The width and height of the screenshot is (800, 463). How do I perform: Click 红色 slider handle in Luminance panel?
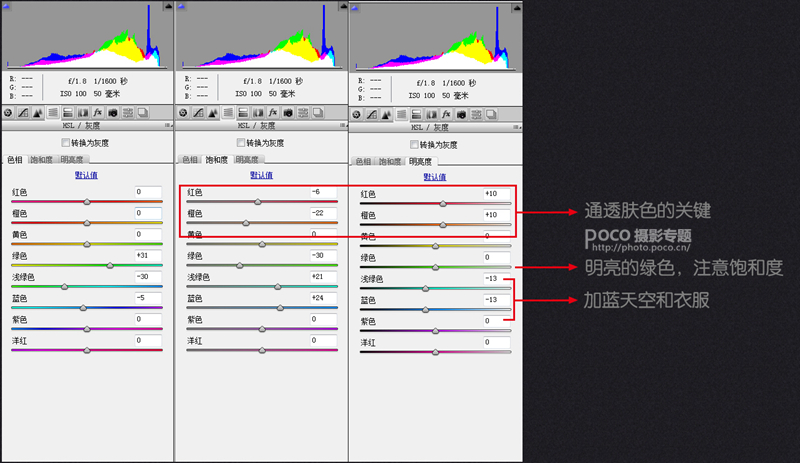[x=443, y=203]
